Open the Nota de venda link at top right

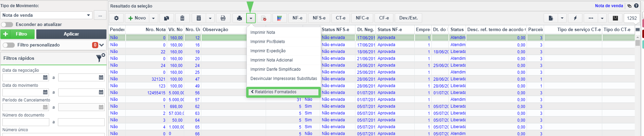click(609, 6)
